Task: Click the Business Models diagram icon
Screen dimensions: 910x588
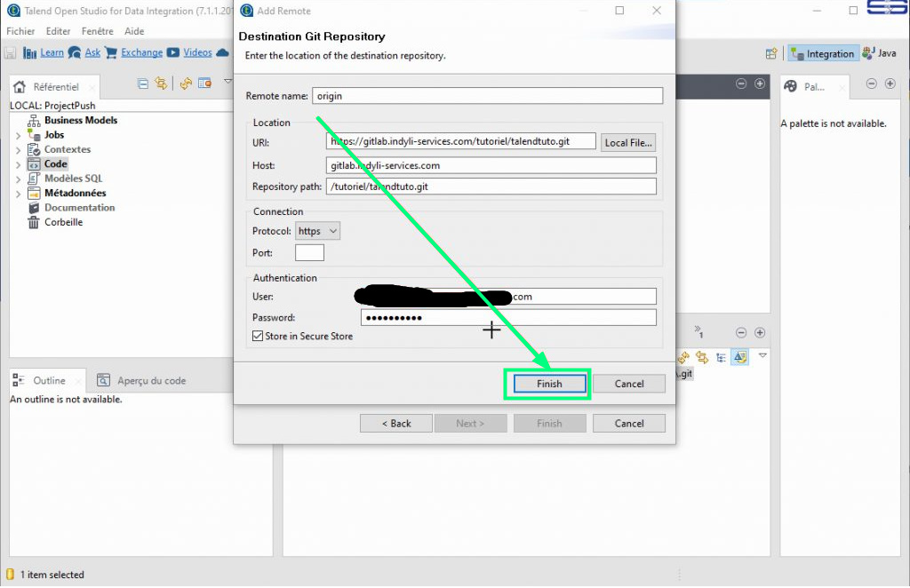Action: [x=35, y=121]
